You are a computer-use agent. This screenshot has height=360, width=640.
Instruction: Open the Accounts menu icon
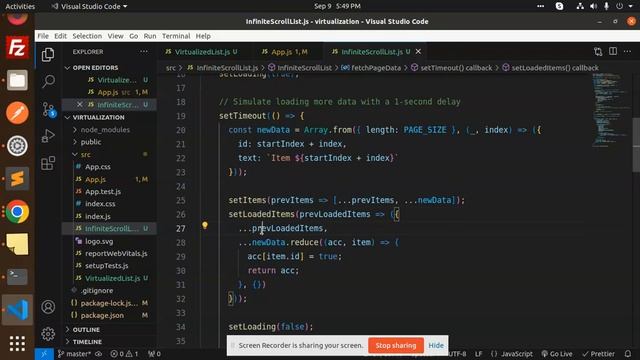pyautogui.click(x=48, y=307)
